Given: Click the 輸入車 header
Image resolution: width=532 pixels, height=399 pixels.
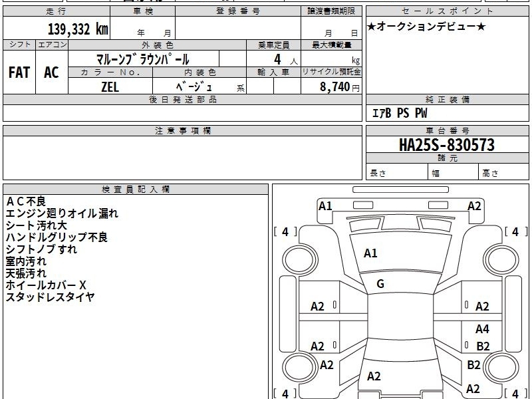Looking at the screenshot, I should coord(274,72).
